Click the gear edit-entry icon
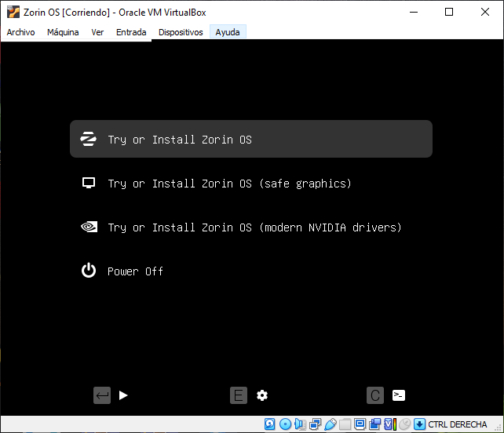 click(262, 395)
